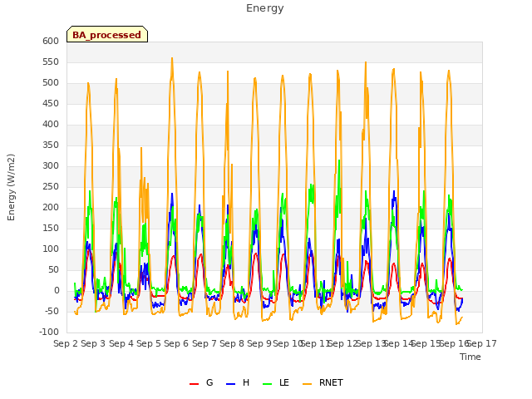Click the 200 y-axis tick label
The width and height of the screenshot is (532, 399).
coord(51,208)
